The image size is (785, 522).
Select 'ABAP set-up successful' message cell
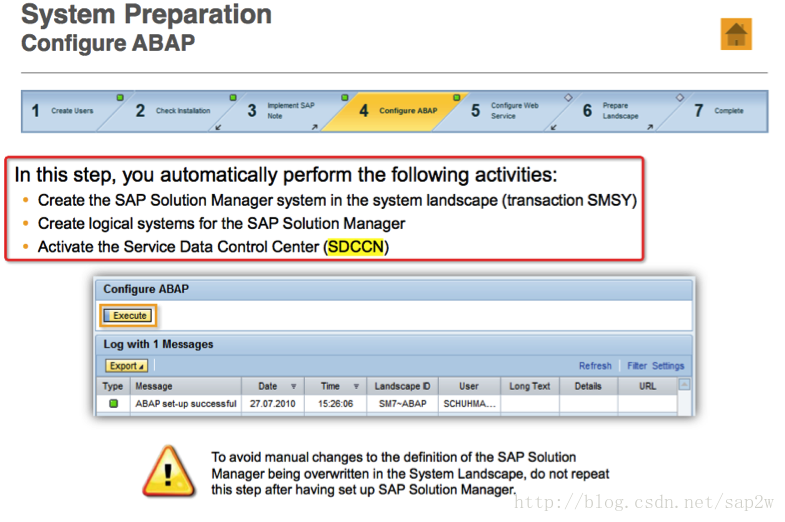(186, 403)
